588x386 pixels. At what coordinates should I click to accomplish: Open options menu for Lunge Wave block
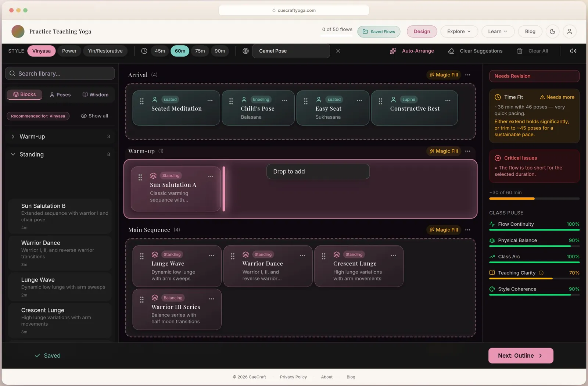pyautogui.click(x=211, y=255)
